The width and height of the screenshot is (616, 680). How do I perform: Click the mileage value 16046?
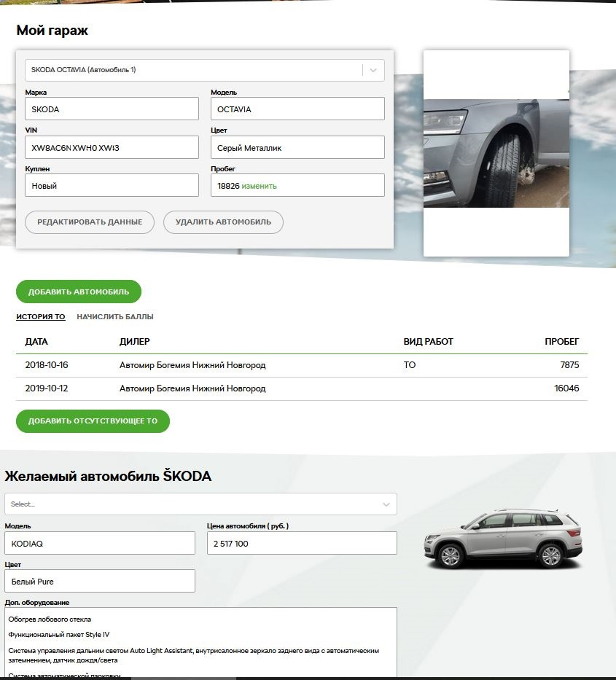point(566,388)
